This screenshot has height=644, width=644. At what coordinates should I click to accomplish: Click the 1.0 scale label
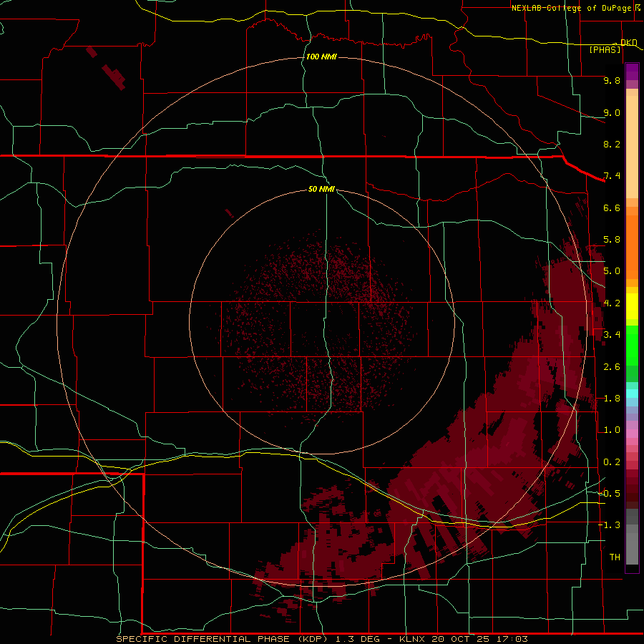click(612, 430)
